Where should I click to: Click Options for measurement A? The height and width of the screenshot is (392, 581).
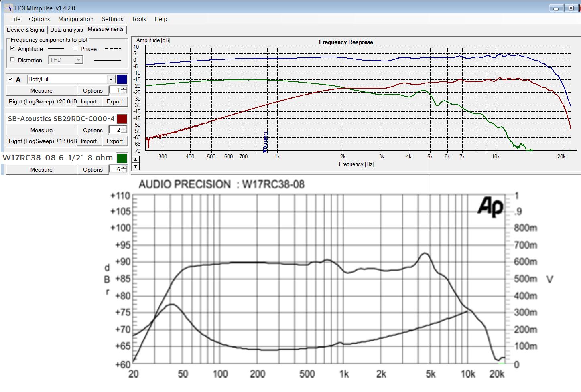(93, 91)
